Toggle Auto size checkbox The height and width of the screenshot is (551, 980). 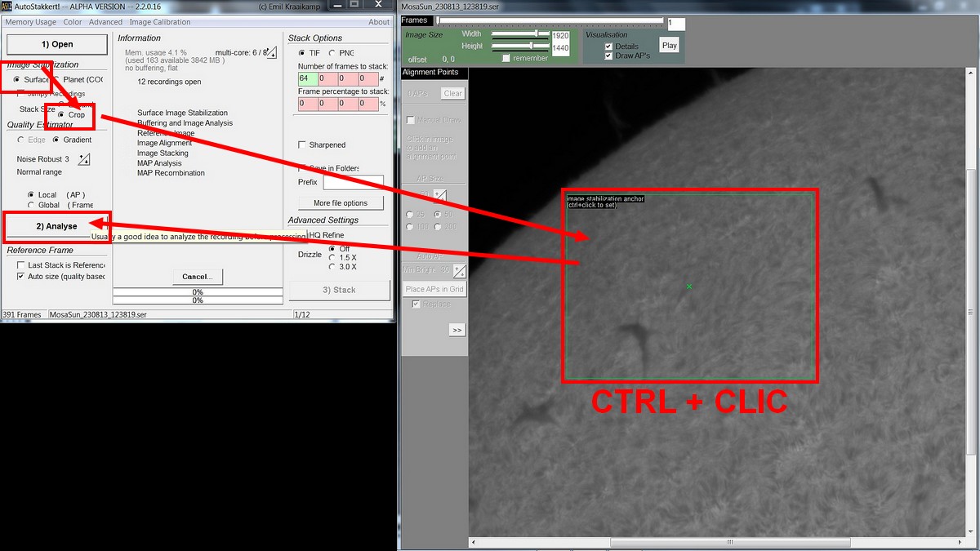(x=21, y=277)
